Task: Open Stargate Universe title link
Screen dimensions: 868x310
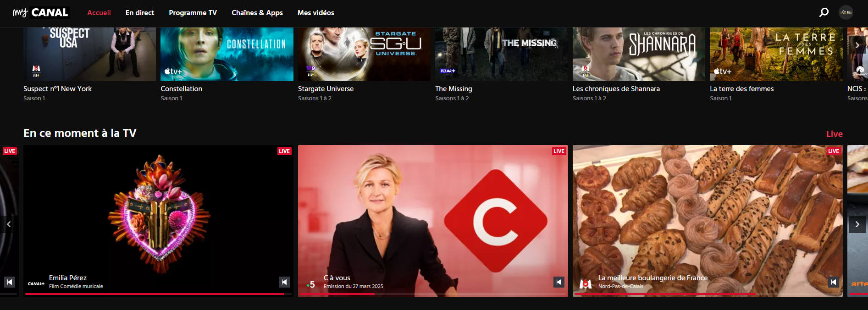Action: pos(326,89)
